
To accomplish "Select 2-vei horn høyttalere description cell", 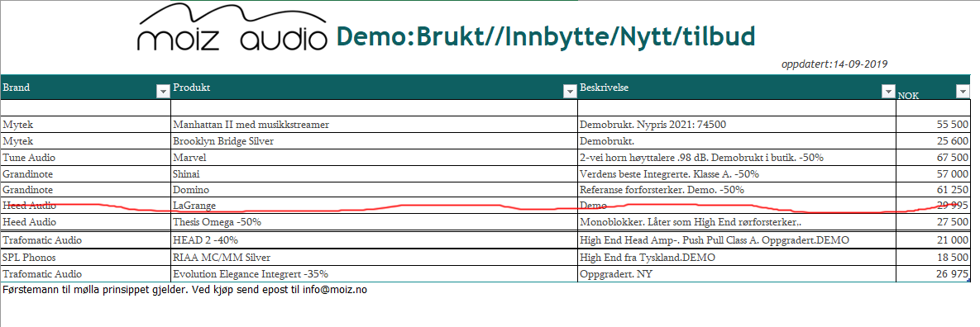I will pos(736,157).
